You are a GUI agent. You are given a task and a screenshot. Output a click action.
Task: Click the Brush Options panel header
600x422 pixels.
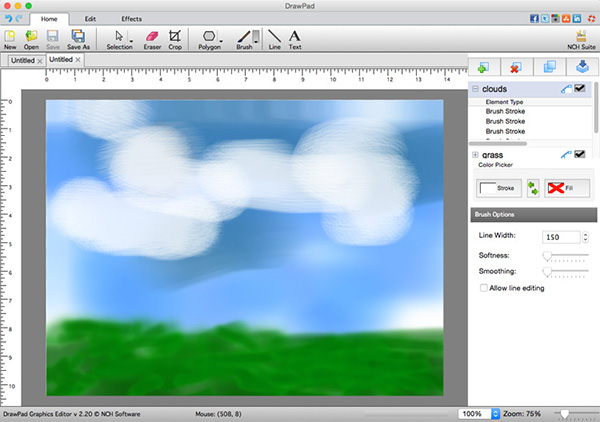[x=533, y=215]
